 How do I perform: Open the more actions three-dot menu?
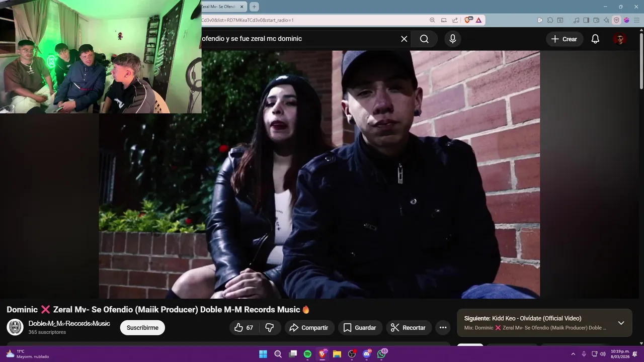tap(443, 328)
